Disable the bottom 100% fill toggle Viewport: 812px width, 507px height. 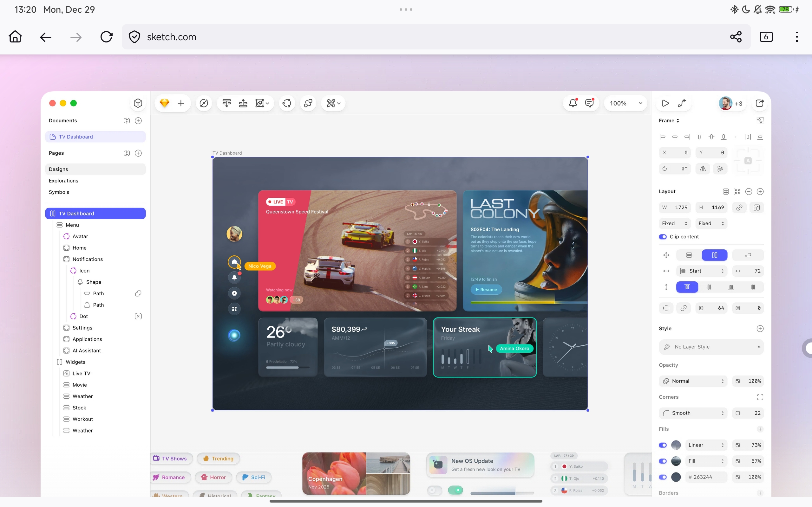[x=663, y=477]
